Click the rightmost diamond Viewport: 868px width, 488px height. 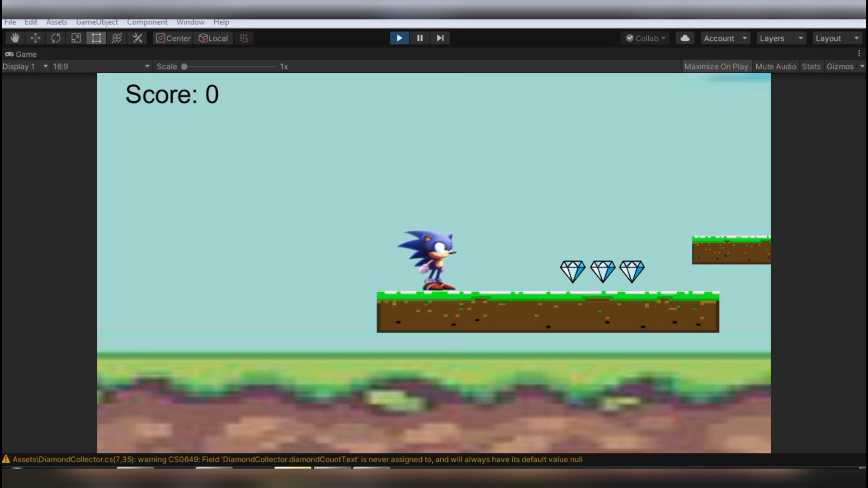pos(632,272)
